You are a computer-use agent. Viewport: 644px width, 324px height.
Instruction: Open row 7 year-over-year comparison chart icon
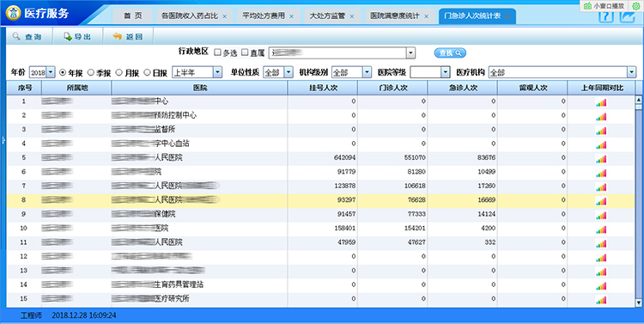(x=601, y=187)
